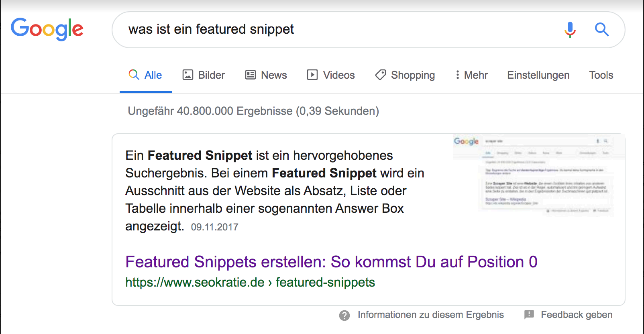Viewport: 644px width, 334px height.
Task: Click the Google logo
Action: pos(47,29)
